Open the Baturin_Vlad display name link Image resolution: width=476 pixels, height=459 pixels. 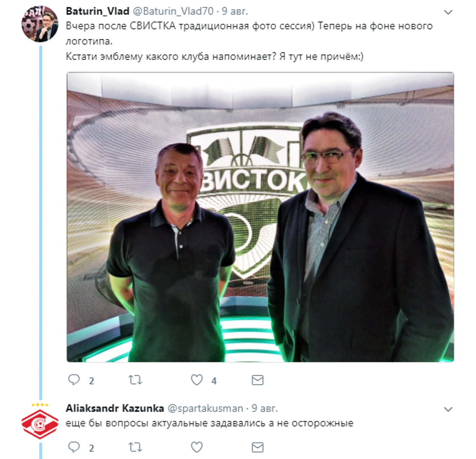[x=97, y=11]
